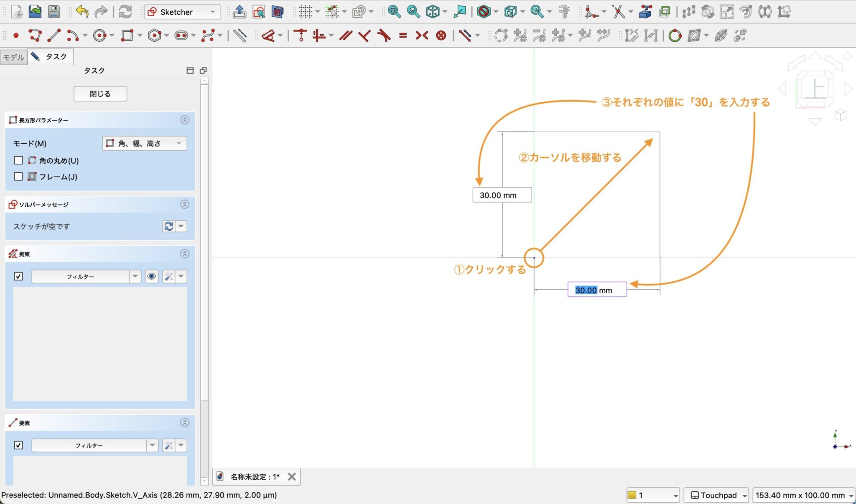
Task: Click the 上 face of navigation cube
Action: click(815, 89)
